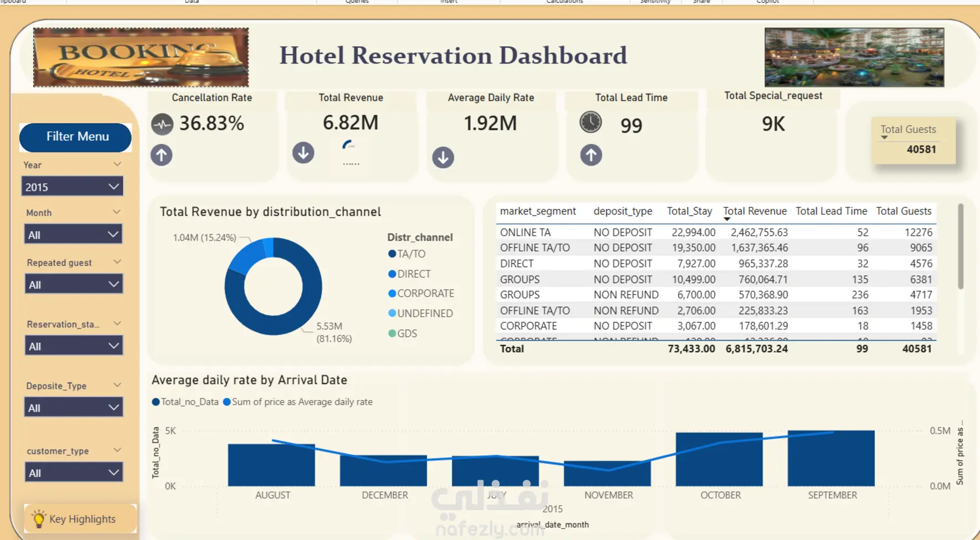Click the DECEMBER bar in chart
Image resolution: width=980 pixels, height=540 pixels.
[x=383, y=471]
